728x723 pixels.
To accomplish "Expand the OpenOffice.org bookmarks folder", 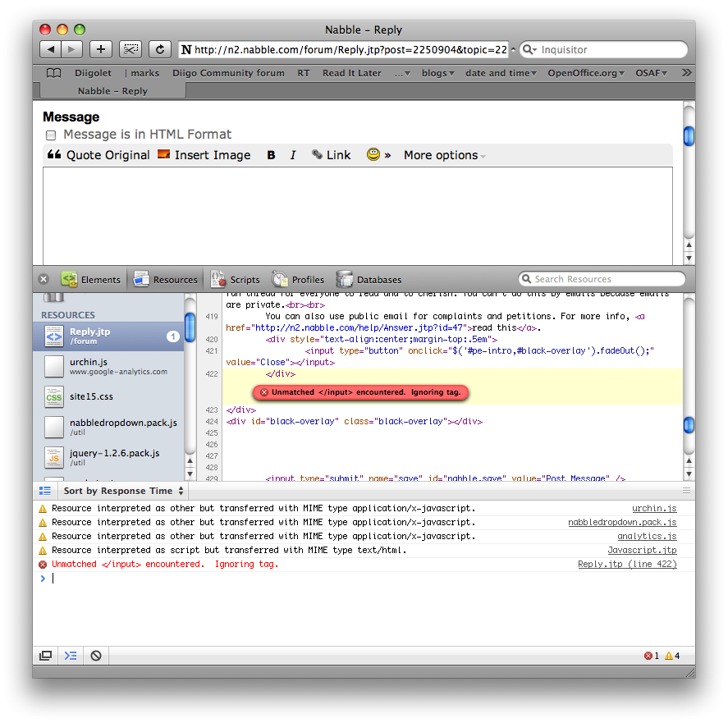I will pyautogui.click(x=586, y=73).
